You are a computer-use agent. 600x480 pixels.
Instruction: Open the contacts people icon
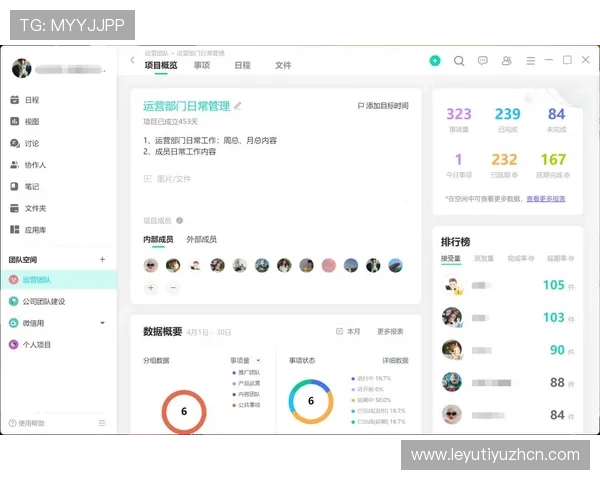506,60
